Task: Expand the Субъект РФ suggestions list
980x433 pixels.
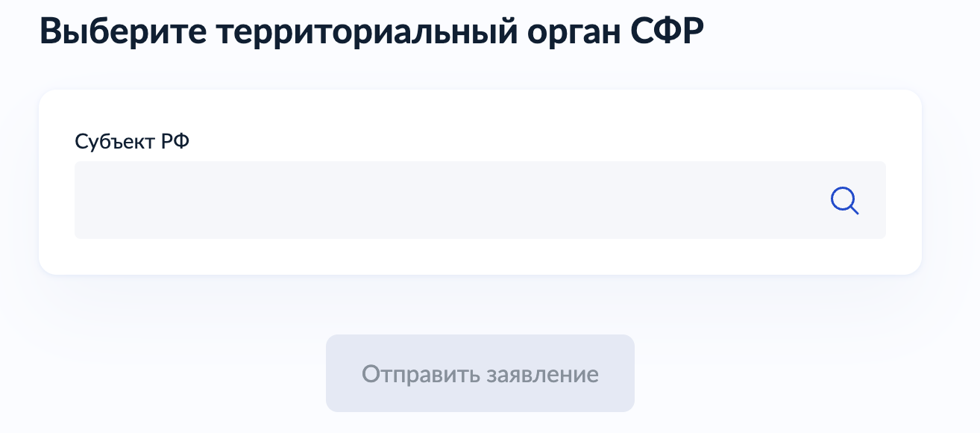Action: [447, 200]
